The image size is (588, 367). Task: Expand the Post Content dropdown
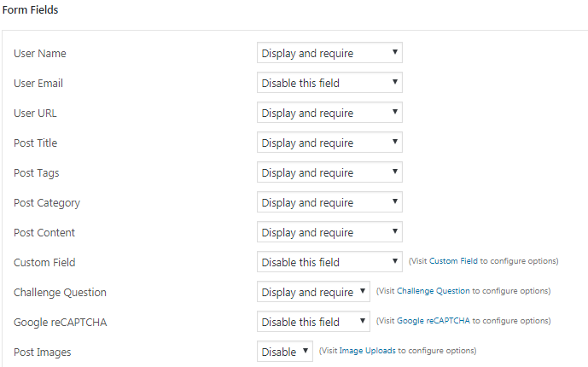point(329,232)
